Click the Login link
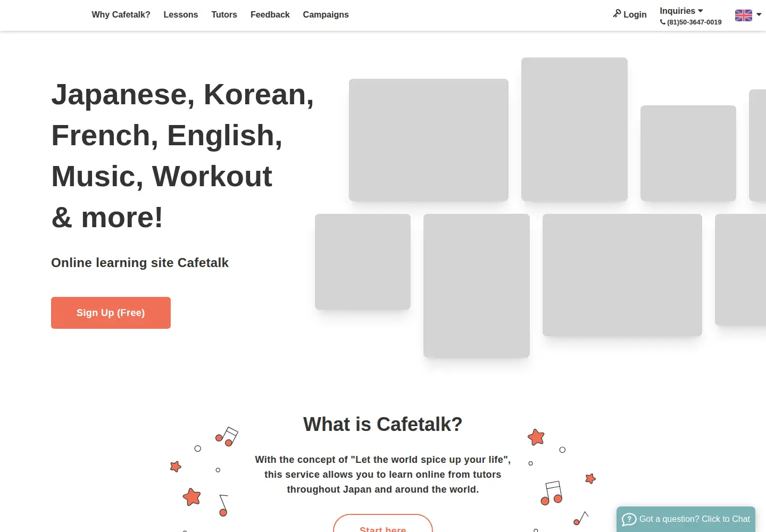 pos(630,14)
